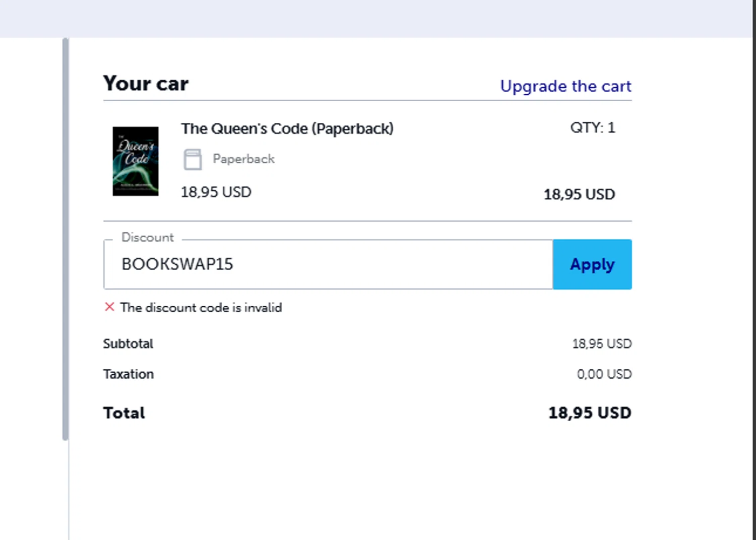Viewport: 756px width, 540px height.
Task: Click the unit price under Paperback
Action: [x=216, y=192]
